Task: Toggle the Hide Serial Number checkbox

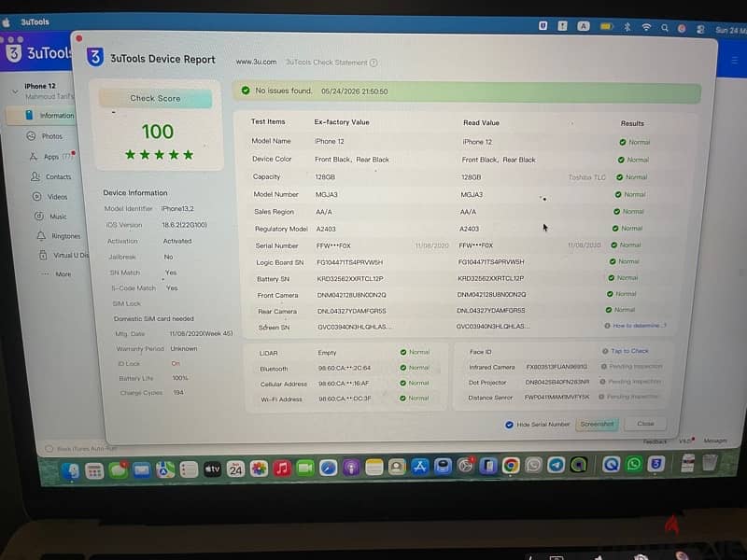Action: point(509,425)
